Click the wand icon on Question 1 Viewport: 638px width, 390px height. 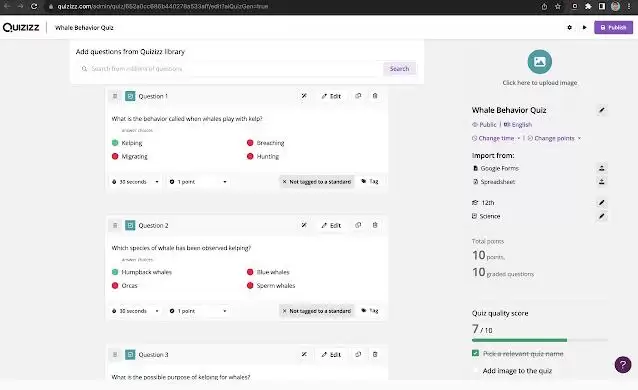[304, 96]
